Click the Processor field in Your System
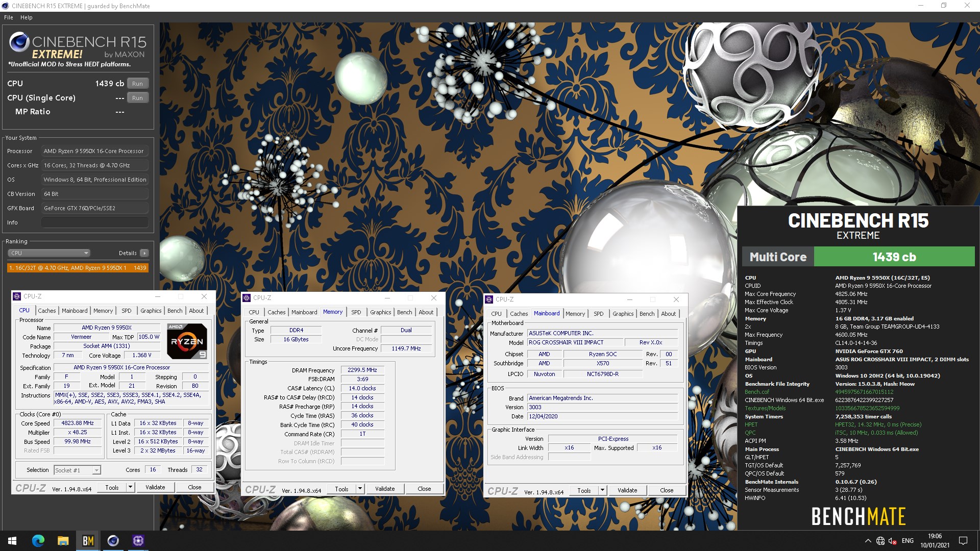Image resolution: width=980 pixels, height=551 pixels. coord(95,152)
